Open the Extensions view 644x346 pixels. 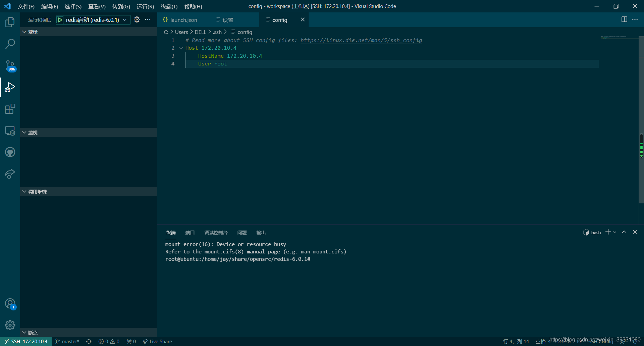coord(10,109)
